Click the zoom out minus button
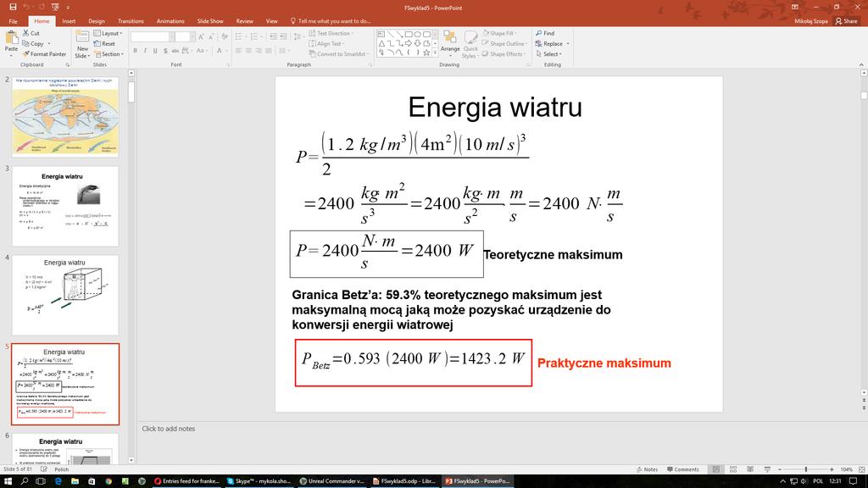 (780, 469)
